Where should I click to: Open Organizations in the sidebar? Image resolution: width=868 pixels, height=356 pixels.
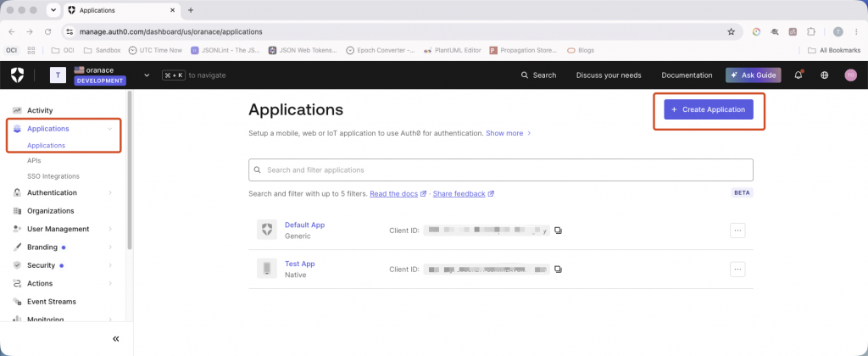point(50,211)
